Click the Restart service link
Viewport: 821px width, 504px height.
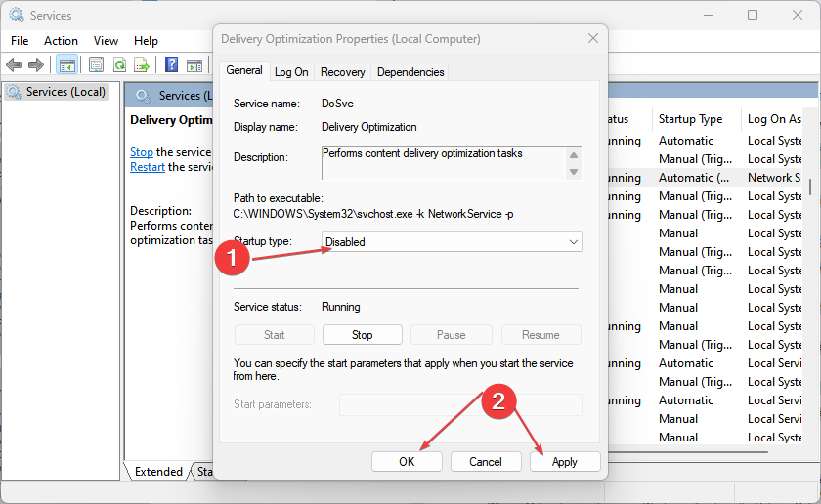[148, 167]
